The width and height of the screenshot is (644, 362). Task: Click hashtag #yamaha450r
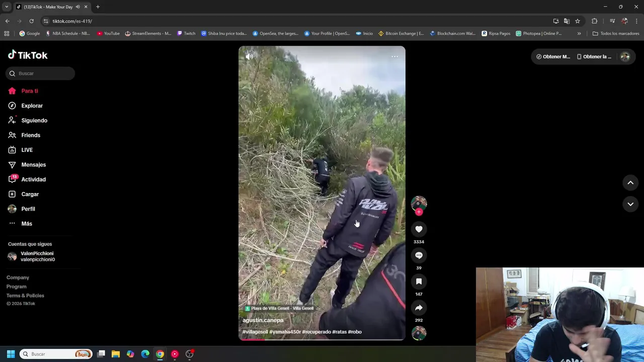285,332
